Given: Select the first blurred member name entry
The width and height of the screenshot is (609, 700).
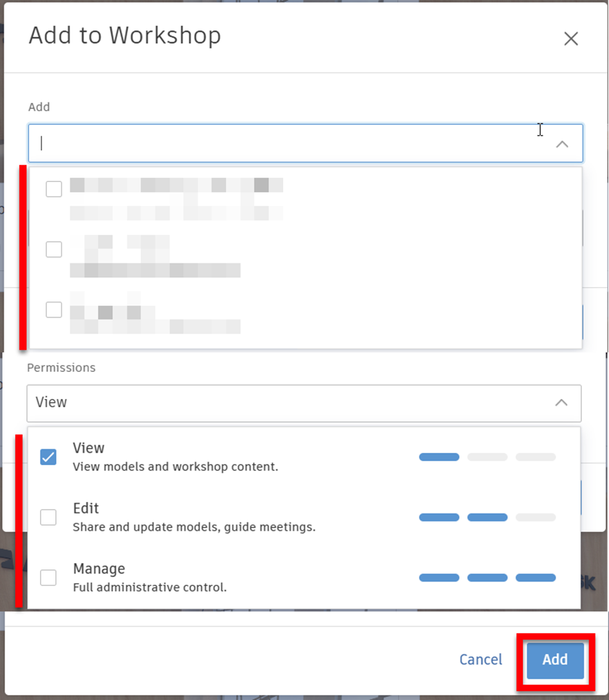Looking at the screenshot, I should coord(176,186).
